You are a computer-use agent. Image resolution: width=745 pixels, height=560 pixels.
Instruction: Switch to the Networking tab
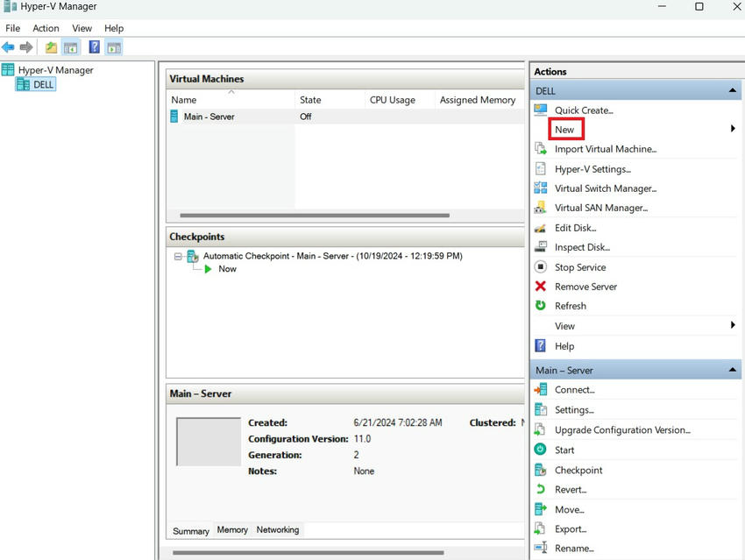coord(278,529)
